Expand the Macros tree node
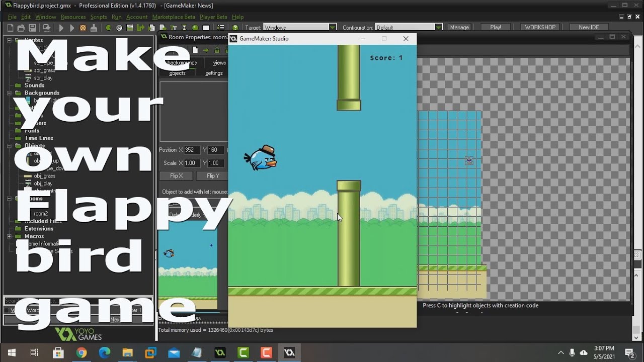Viewport: 644px width, 362px height. [9, 236]
